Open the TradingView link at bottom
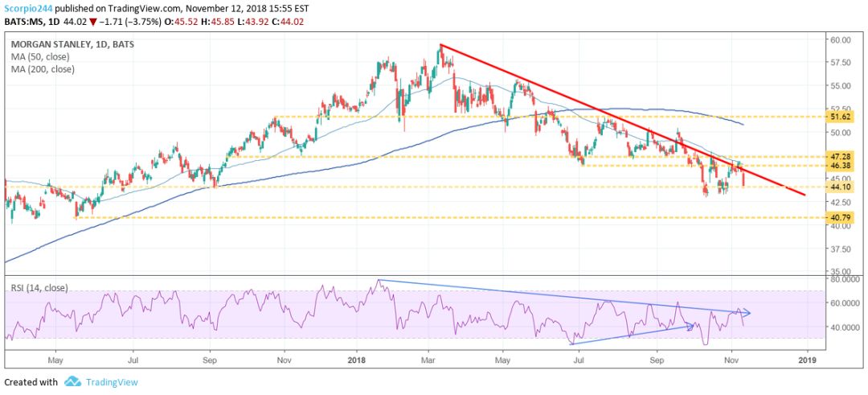The height and width of the screenshot is (395, 868). click(x=111, y=382)
